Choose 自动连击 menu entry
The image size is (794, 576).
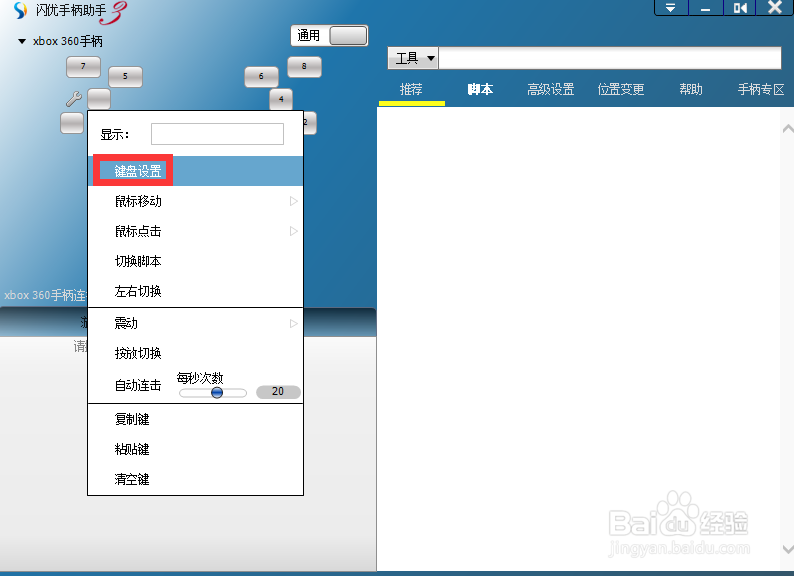pyautogui.click(x=138, y=386)
